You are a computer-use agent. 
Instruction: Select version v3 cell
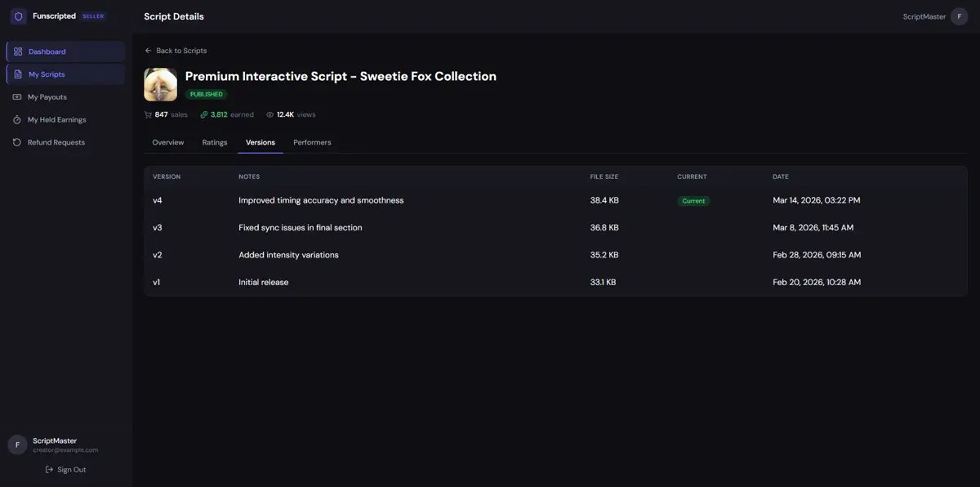tap(158, 228)
